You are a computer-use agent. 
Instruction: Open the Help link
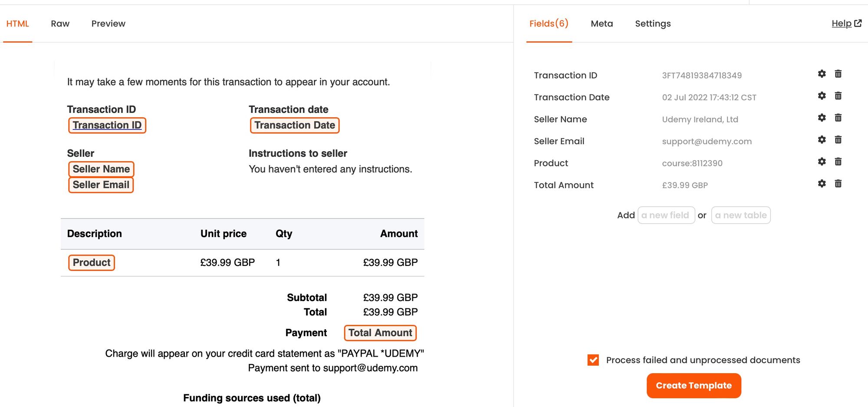(x=846, y=23)
